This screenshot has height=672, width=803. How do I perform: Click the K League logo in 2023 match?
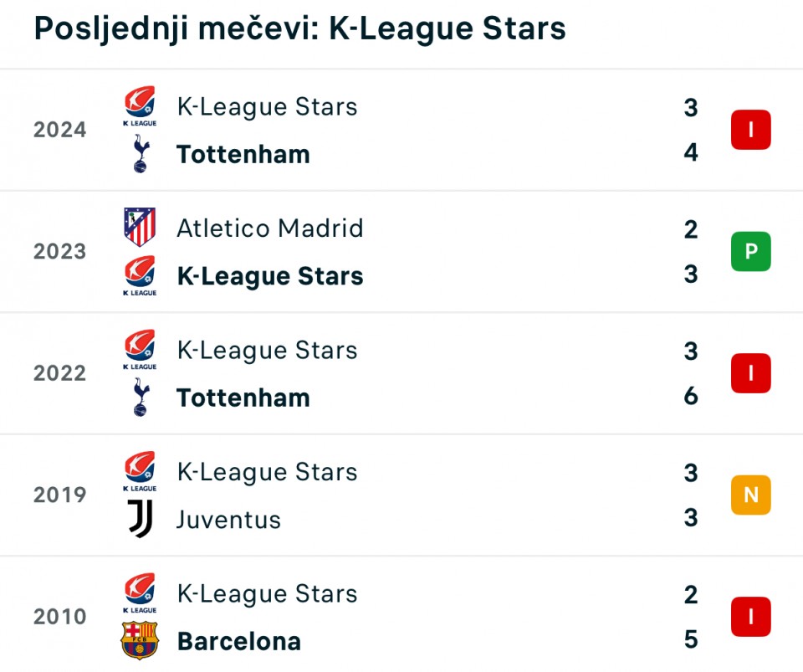click(x=140, y=275)
